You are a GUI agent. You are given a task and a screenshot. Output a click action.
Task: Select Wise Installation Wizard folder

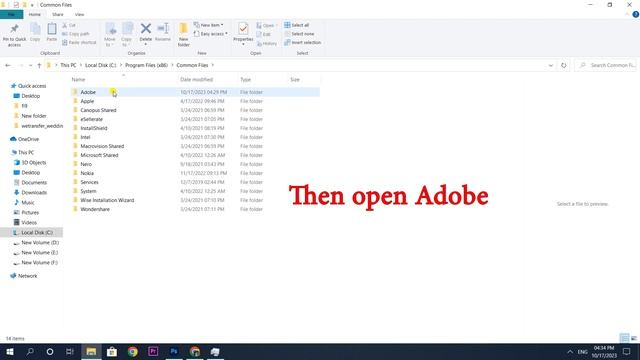(x=107, y=200)
